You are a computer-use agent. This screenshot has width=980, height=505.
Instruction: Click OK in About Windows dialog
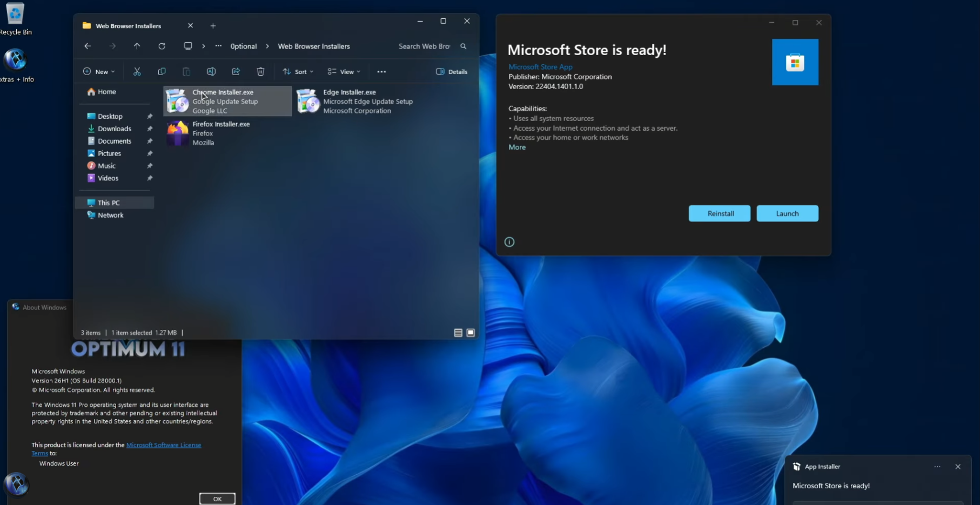[x=217, y=499]
